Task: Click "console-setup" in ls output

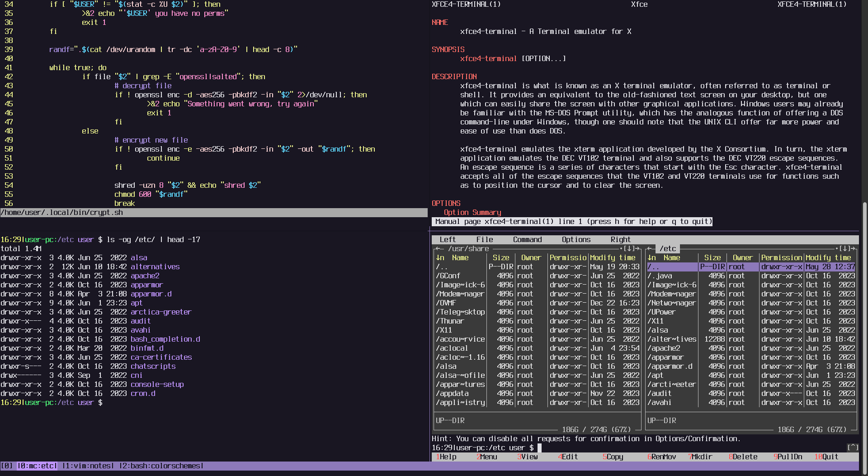Action: click(x=157, y=384)
